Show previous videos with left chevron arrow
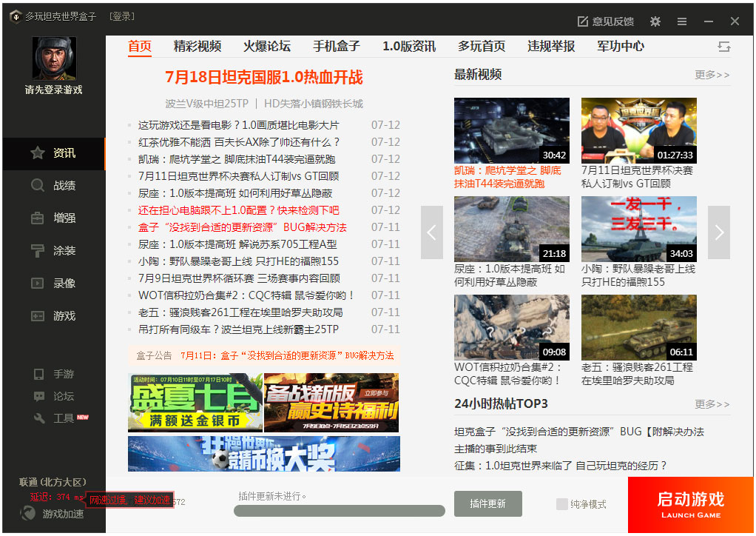 coord(432,232)
